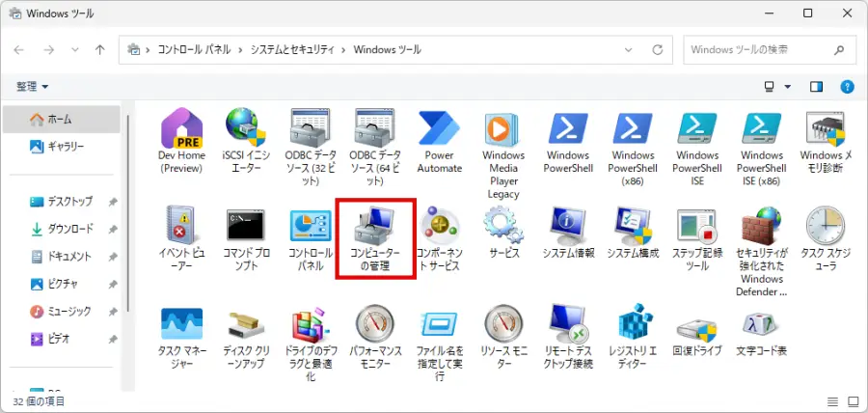Select コントロール パネル icon in file list
This screenshot has width=868, height=413.
coord(310,226)
